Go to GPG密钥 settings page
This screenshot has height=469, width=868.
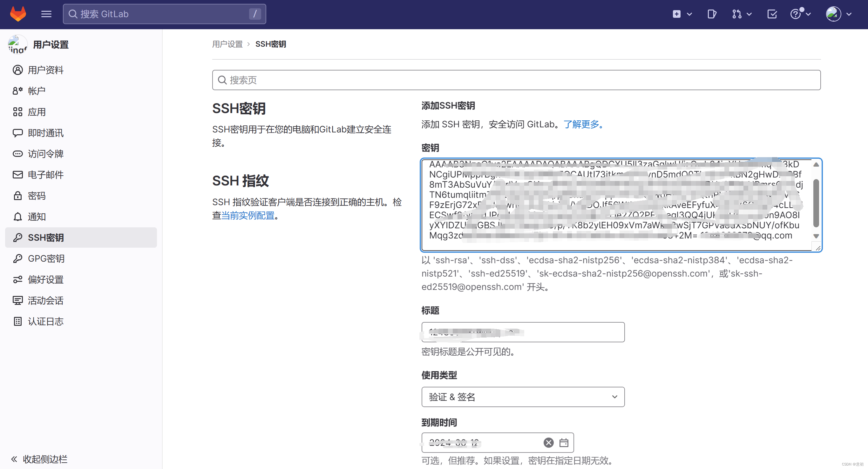[x=81, y=258]
